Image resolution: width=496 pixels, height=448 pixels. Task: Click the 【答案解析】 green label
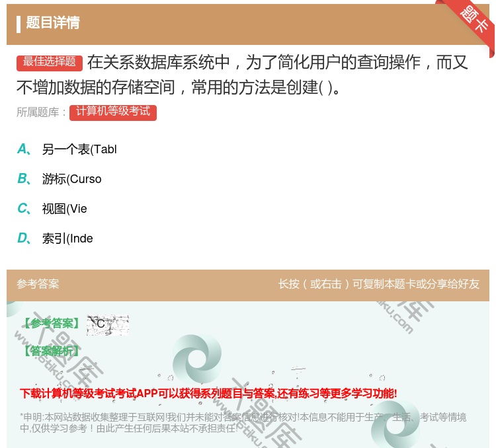click(x=51, y=351)
